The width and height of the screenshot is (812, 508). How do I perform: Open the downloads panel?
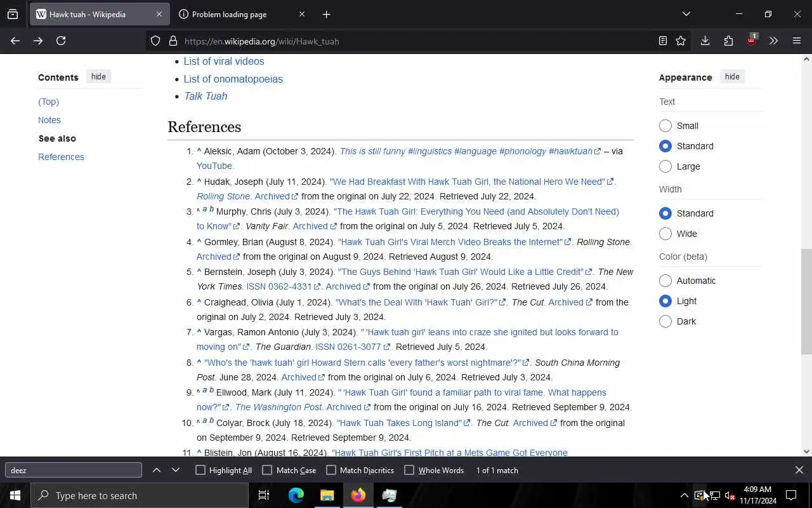click(705, 41)
